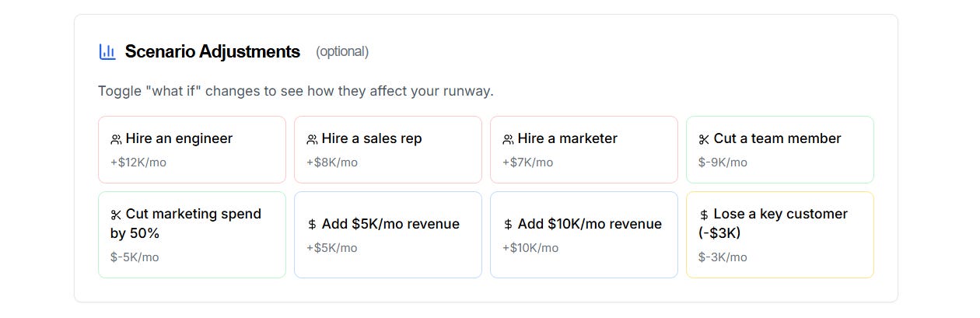Click the bar chart icon beside Scenario Adjustments

(x=107, y=51)
